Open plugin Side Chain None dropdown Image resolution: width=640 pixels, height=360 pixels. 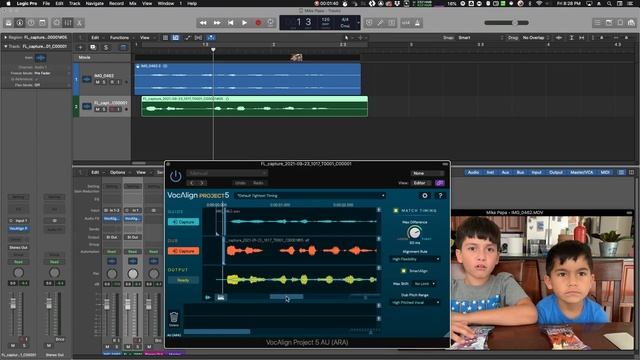coord(427,173)
